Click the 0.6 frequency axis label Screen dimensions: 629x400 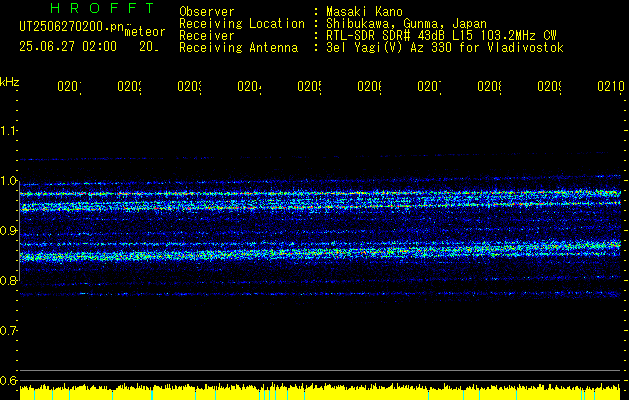[x=8, y=380]
